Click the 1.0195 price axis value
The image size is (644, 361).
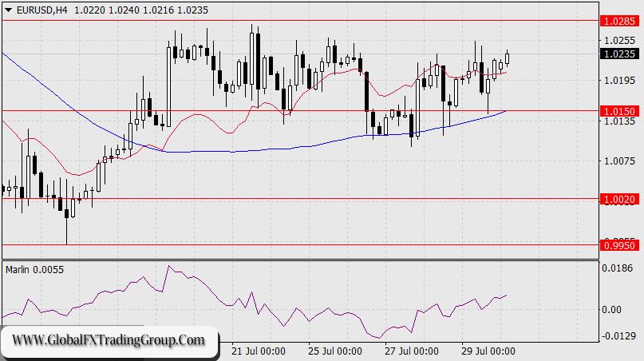click(x=619, y=80)
